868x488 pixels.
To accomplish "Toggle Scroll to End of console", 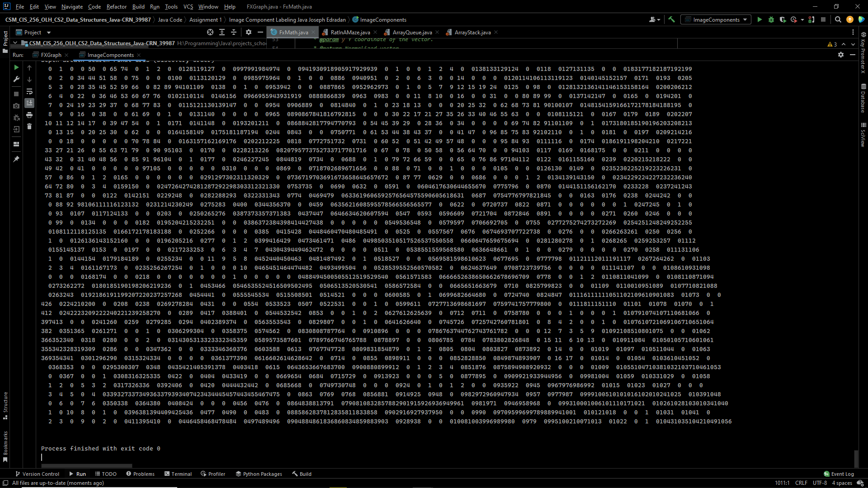I will click(29, 103).
